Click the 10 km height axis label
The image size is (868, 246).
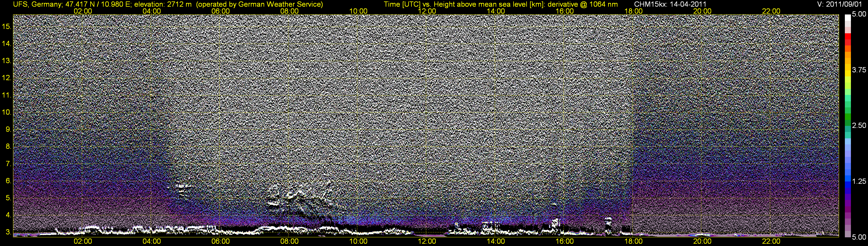pyautogui.click(x=7, y=112)
